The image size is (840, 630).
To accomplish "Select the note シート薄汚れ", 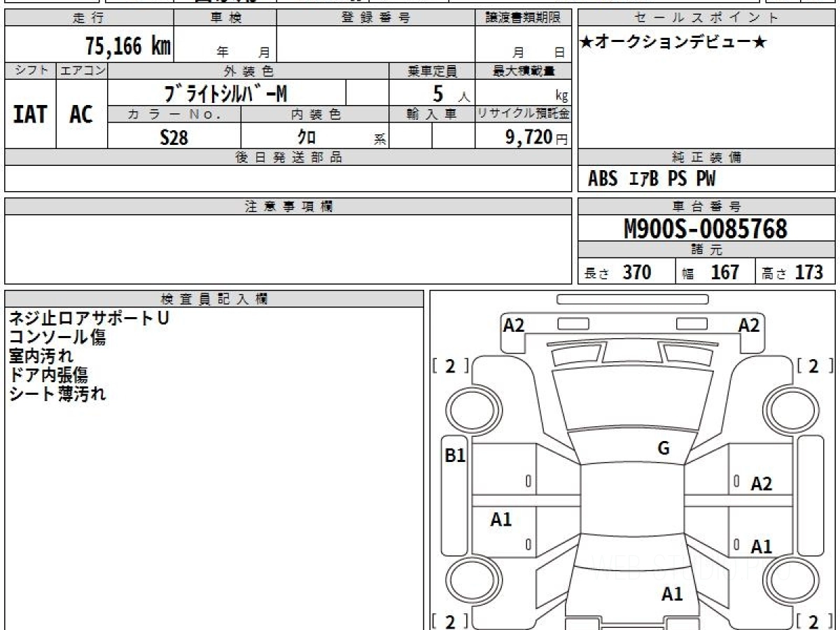I will point(57,393).
